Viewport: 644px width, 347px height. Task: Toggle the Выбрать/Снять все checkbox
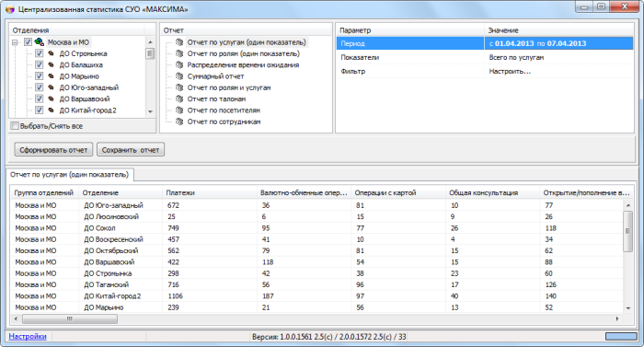coord(15,126)
